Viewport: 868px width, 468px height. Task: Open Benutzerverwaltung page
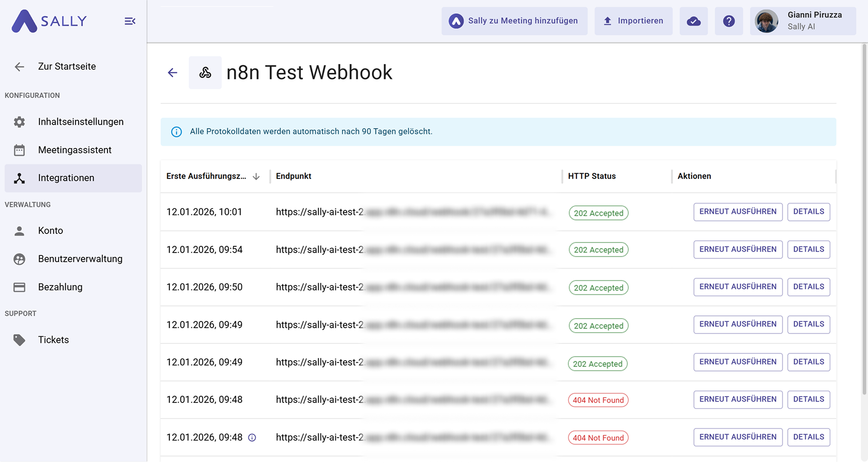pyautogui.click(x=80, y=259)
